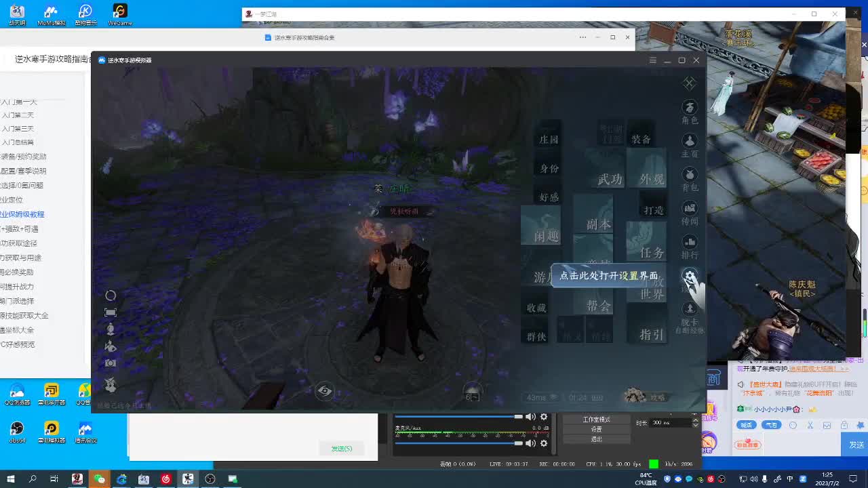This screenshot has width=868, height=488.
Task: Click the taskbar search icon
Action: 33,479
